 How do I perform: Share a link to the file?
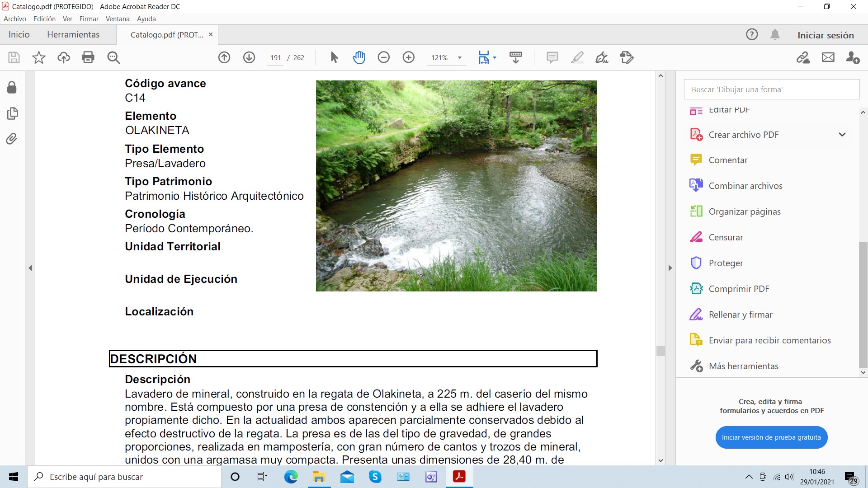[803, 57]
